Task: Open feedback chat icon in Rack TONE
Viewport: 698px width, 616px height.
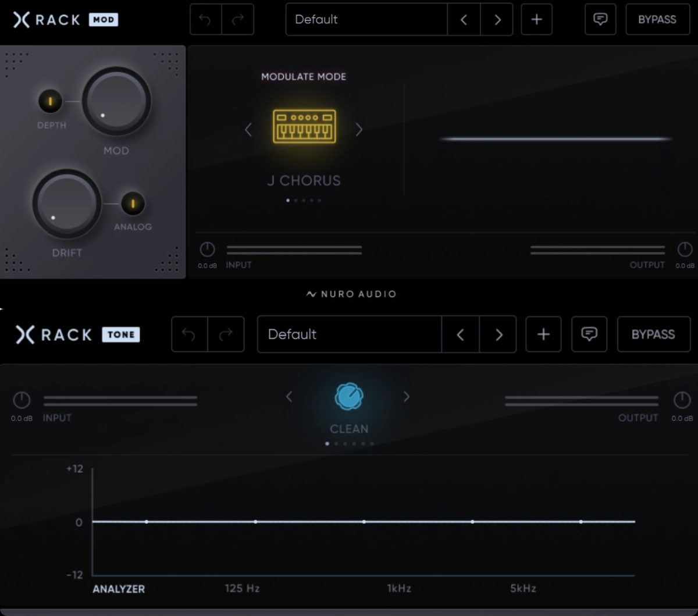Action: (x=589, y=334)
